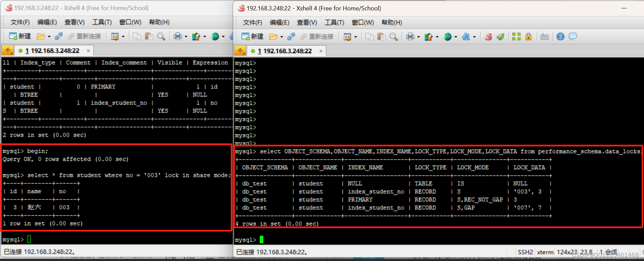
Task: Open 文件(F) menu in right window
Action: pos(253,22)
